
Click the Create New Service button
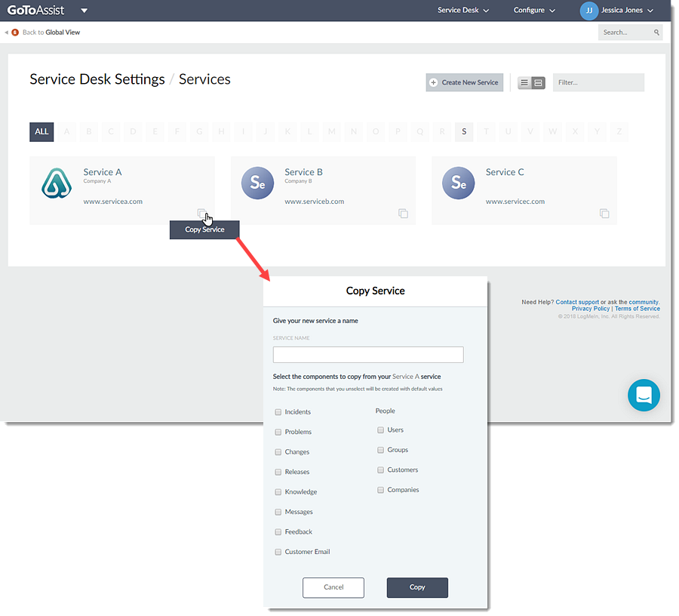point(464,82)
